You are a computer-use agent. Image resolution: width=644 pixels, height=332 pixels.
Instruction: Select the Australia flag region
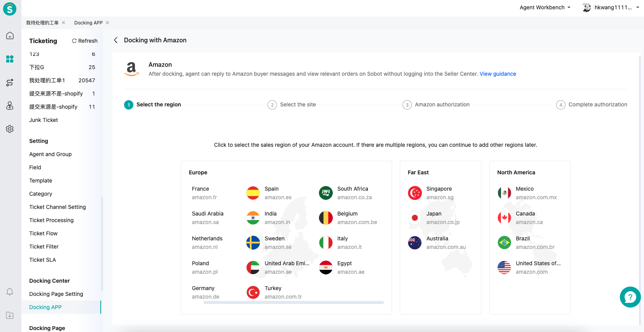coord(415,243)
